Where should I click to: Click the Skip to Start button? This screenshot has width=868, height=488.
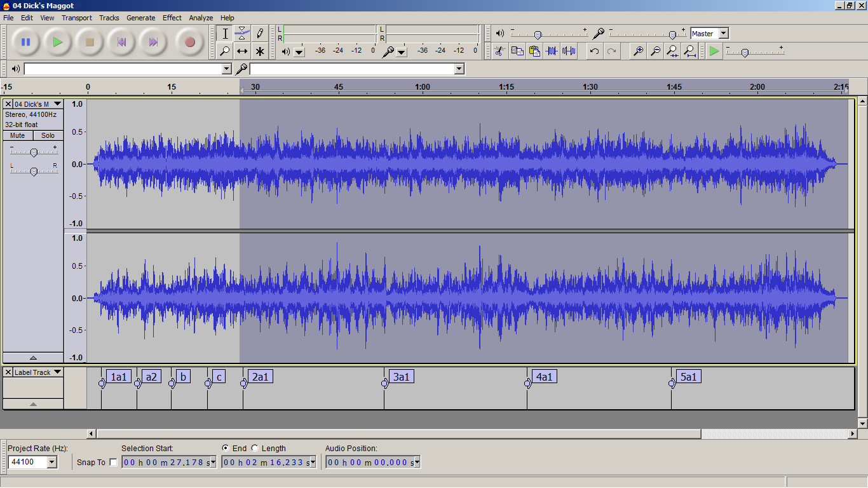point(121,43)
